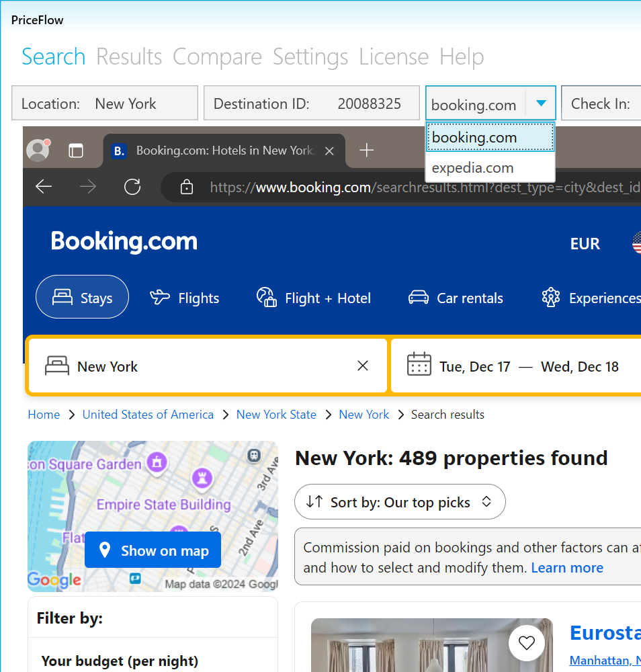
Task: Select the Flights category
Action: [x=185, y=298]
